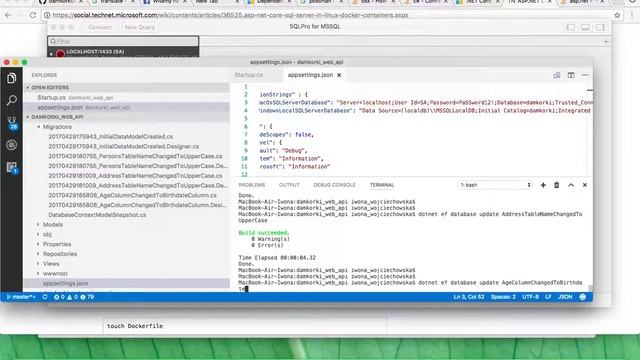Change line ending via LF status entry
This screenshot has width=640, height=360.
[x=548, y=297]
